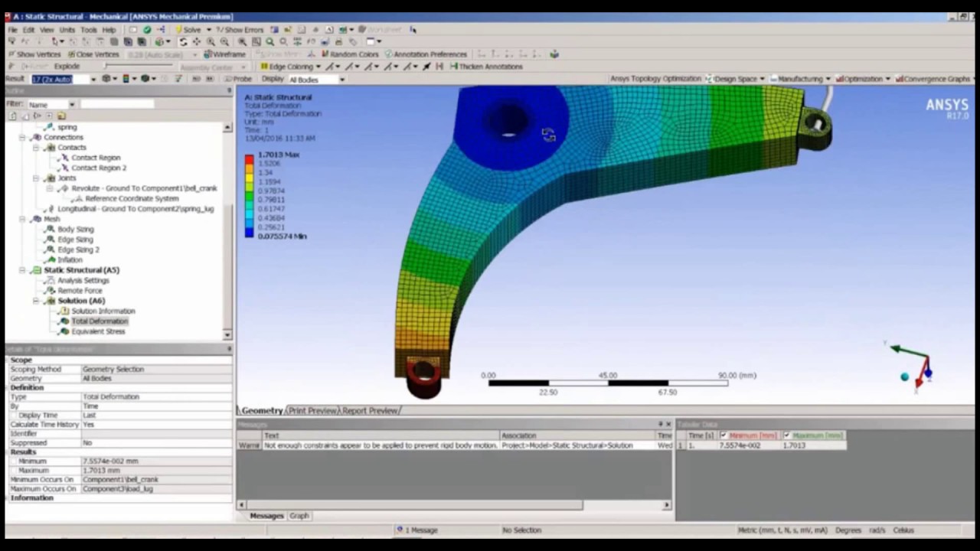Click the blue minimum color in legend
This screenshot has height=551, width=980.
249,232
